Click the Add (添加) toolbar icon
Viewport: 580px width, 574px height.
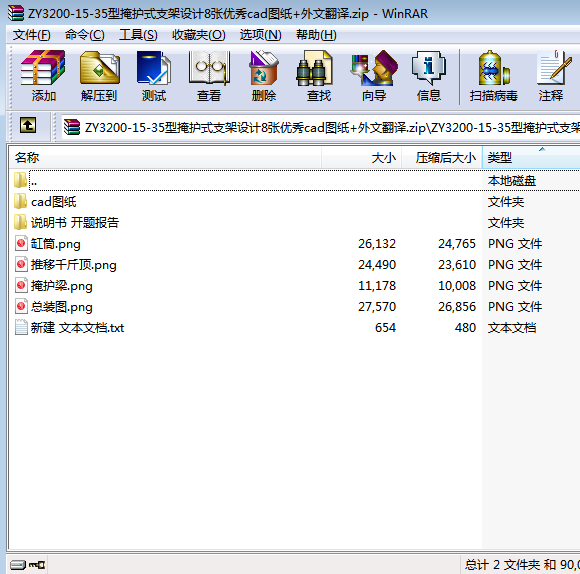(43, 68)
